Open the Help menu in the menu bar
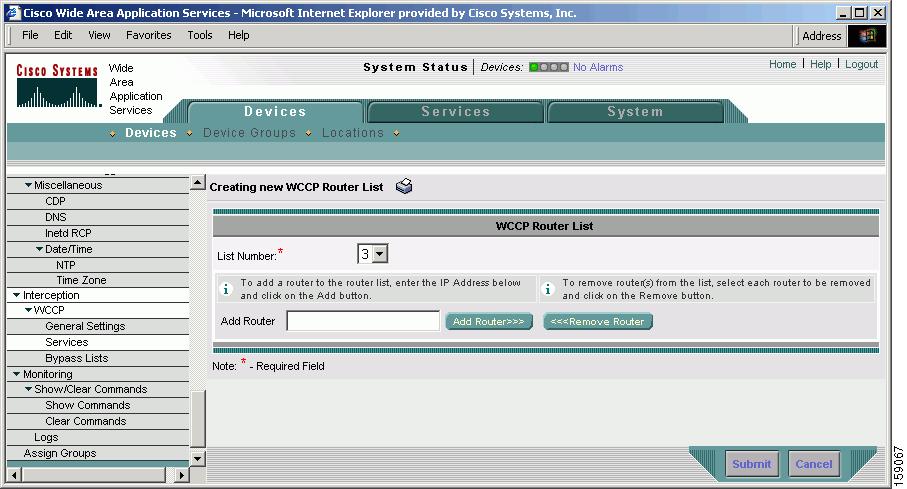907x489 pixels. (238, 35)
